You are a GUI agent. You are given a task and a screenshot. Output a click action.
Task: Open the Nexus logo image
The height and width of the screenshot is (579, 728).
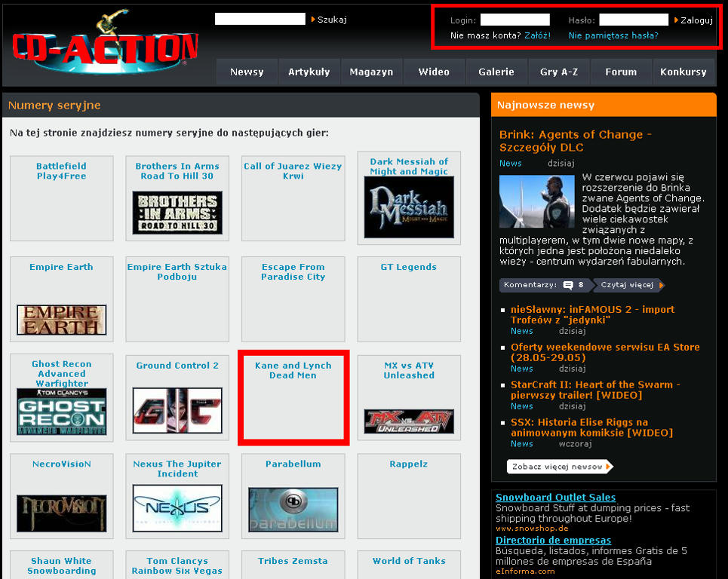[177, 508]
